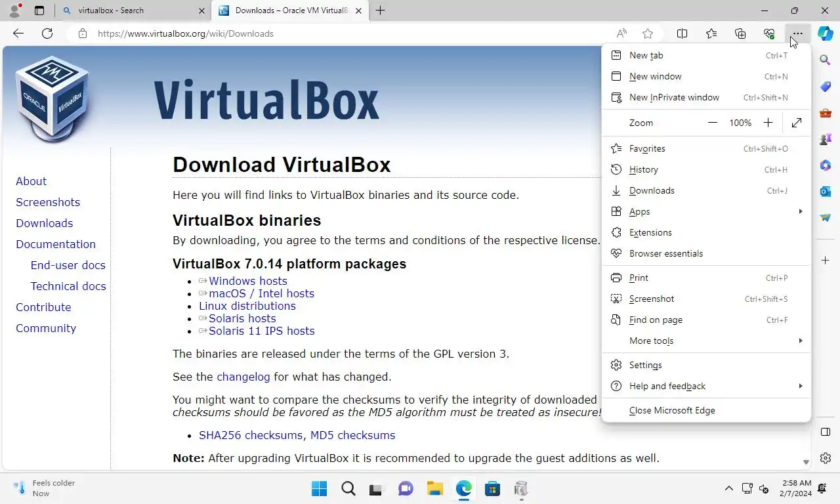The image size is (840, 504).
Task: Open the changelog link
Action: (243, 377)
